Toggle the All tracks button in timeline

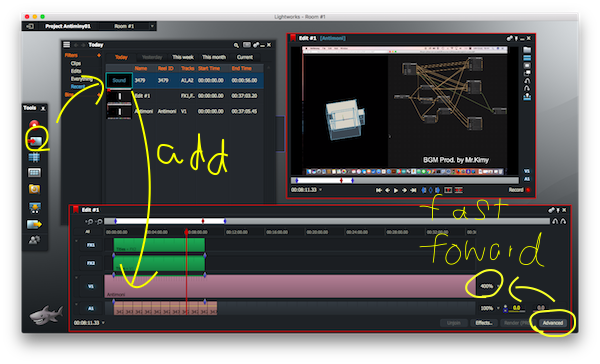(88, 232)
